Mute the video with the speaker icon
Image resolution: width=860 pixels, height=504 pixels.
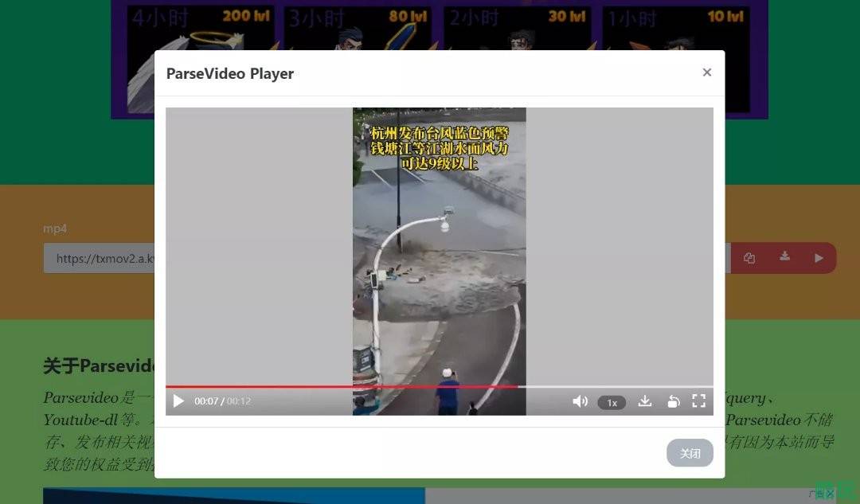580,401
